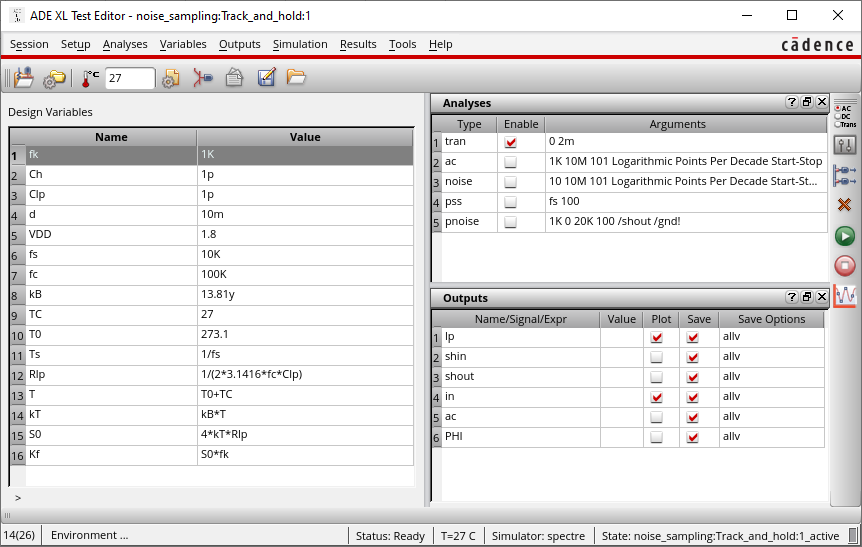Click the edit notes pencil icon
862x547 pixels.
pyautogui.click(x=266, y=78)
